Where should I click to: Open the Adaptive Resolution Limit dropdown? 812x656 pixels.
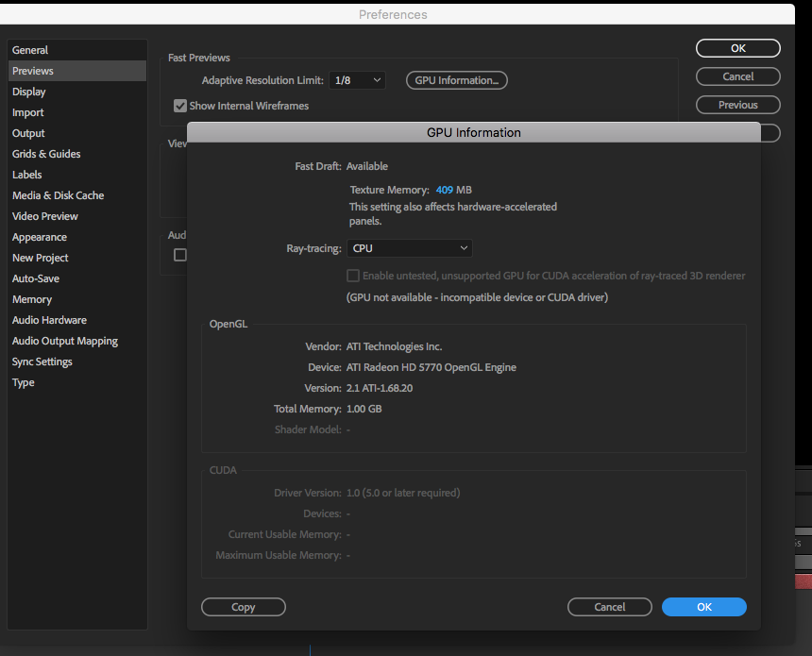357,80
